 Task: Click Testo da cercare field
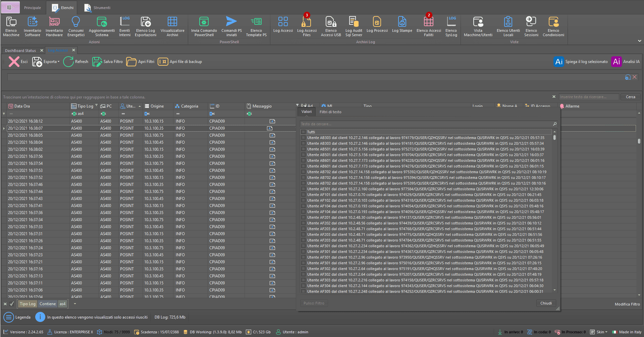tap(426, 124)
